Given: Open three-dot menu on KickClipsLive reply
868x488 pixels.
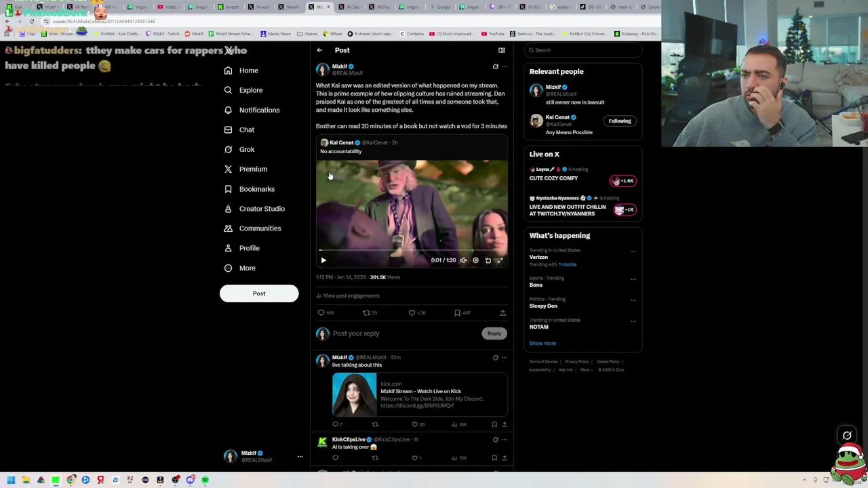Looking at the screenshot, I should (x=504, y=439).
